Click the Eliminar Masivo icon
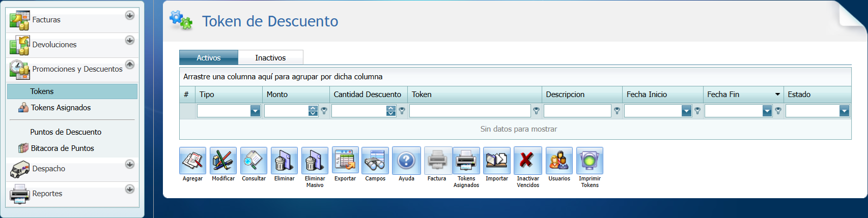Screen dimensions: 868x218 [x=315, y=161]
